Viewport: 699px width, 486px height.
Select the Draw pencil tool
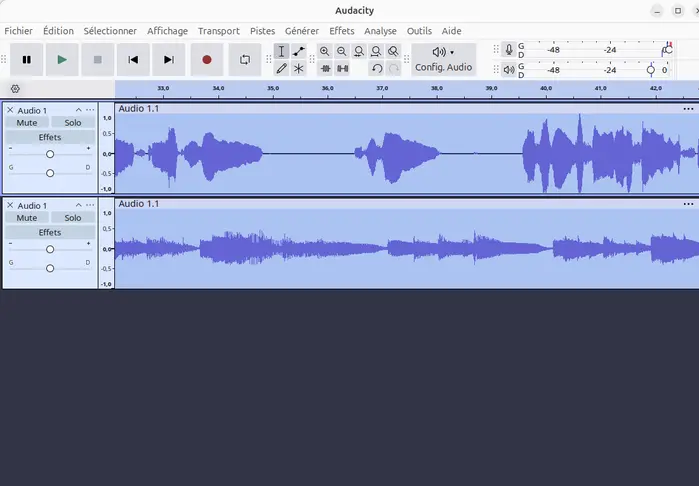pos(281,69)
